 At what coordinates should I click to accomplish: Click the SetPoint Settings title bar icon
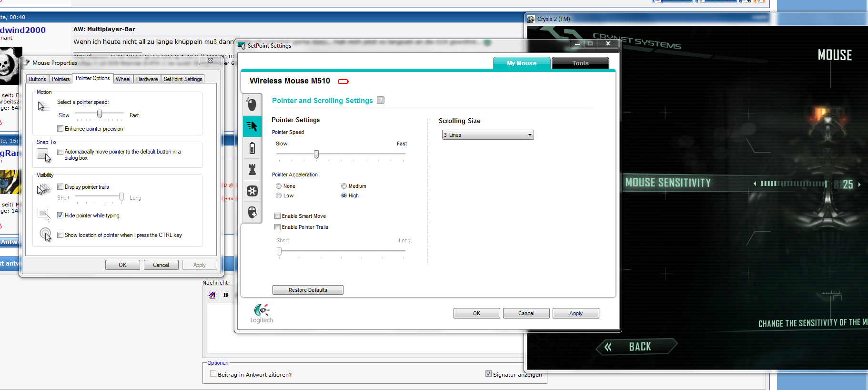point(242,45)
